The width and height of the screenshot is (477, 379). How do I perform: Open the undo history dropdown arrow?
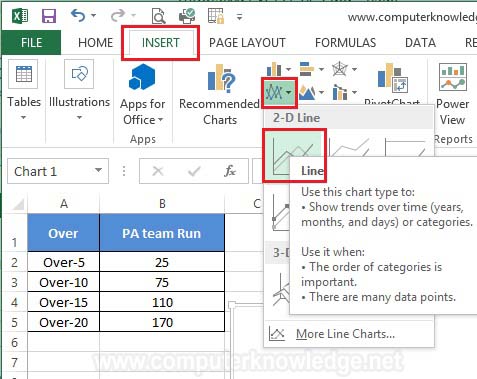tap(94, 16)
